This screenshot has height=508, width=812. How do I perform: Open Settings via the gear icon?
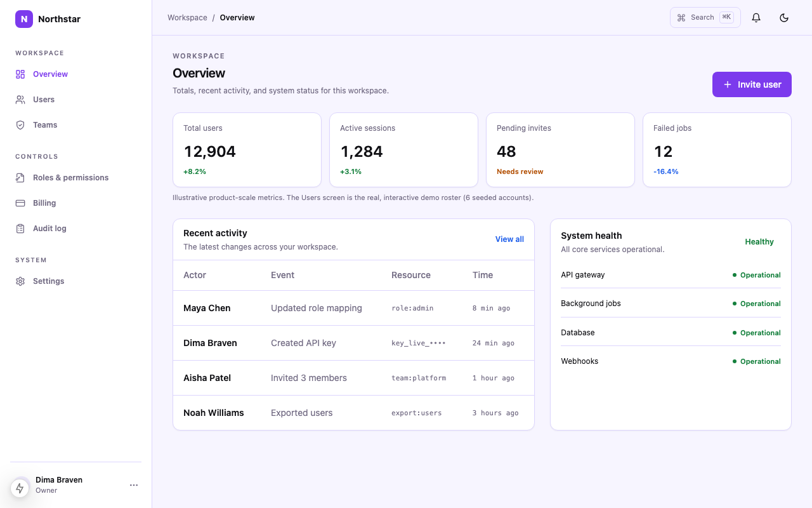pyautogui.click(x=20, y=281)
